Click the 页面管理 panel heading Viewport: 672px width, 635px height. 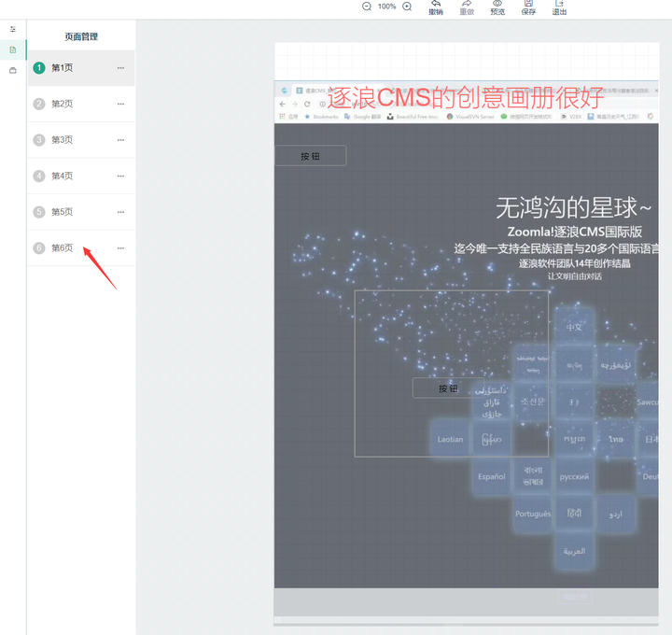click(x=81, y=36)
